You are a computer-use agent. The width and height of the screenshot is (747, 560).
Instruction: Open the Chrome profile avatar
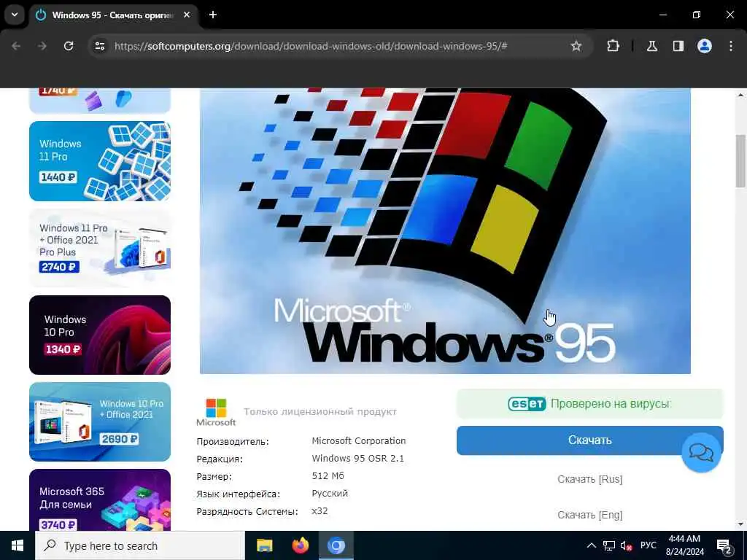click(705, 46)
